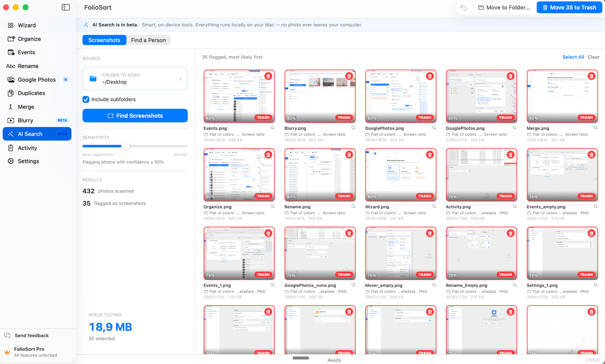
Task: Click the '35 flagged, most likely first' label
Action: [x=232, y=57]
